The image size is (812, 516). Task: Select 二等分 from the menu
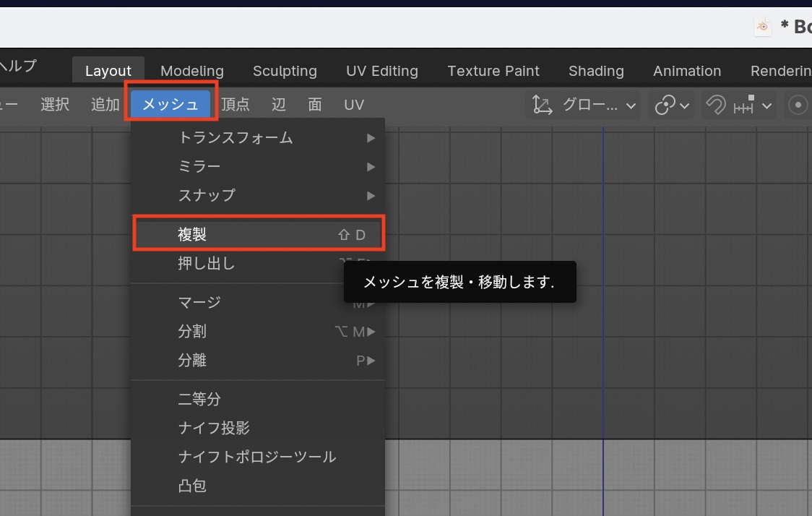(x=200, y=399)
